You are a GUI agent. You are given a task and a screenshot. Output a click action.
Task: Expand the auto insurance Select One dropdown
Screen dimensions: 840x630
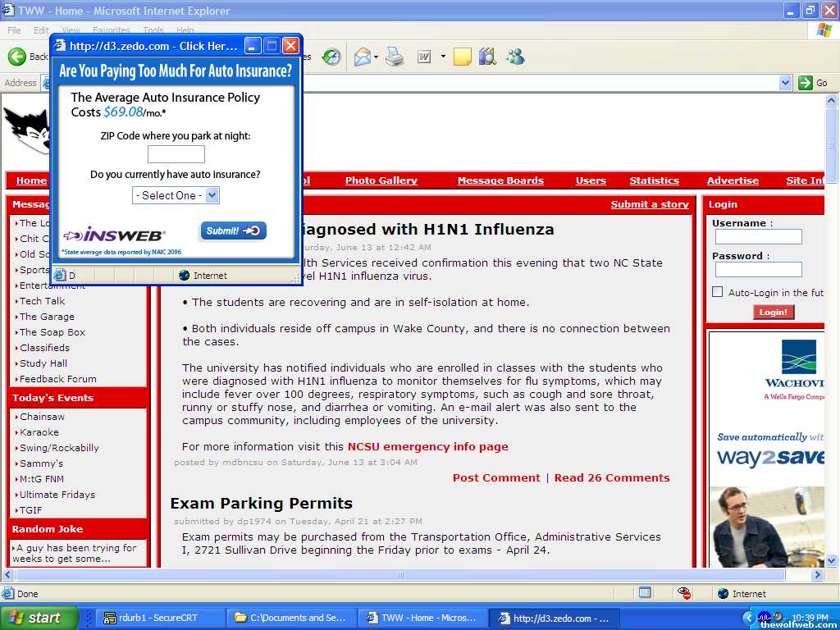(176, 195)
